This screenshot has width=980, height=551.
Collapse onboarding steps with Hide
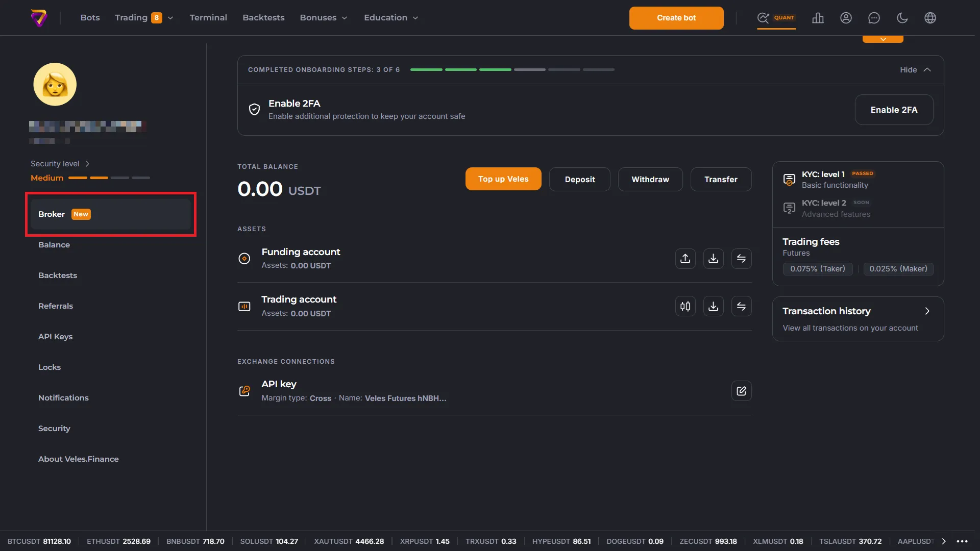pyautogui.click(x=915, y=70)
